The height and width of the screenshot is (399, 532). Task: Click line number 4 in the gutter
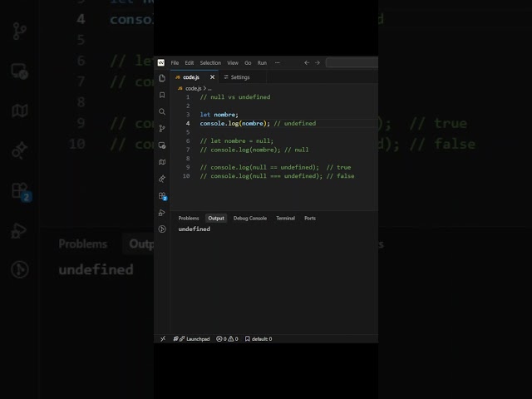[188, 123]
